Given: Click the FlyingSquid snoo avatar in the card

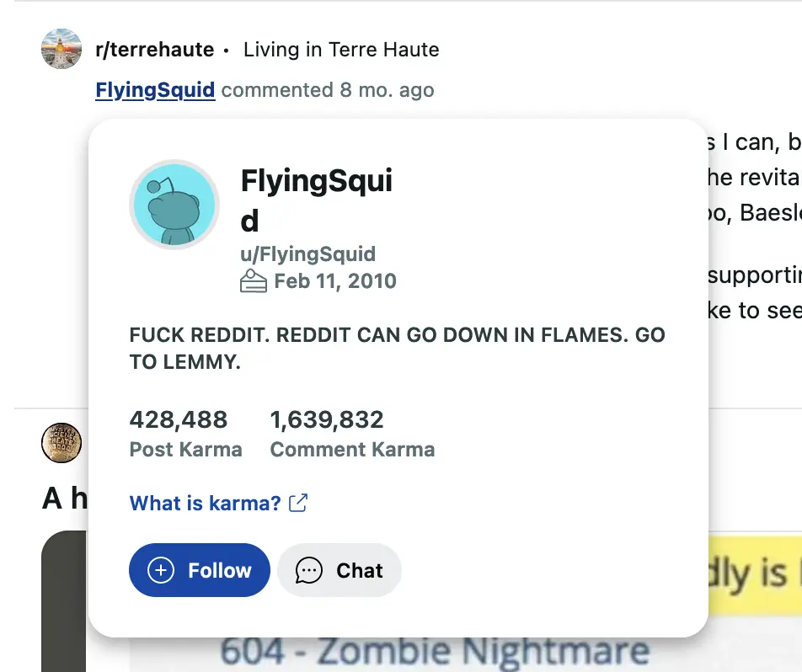Looking at the screenshot, I should (174, 205).
